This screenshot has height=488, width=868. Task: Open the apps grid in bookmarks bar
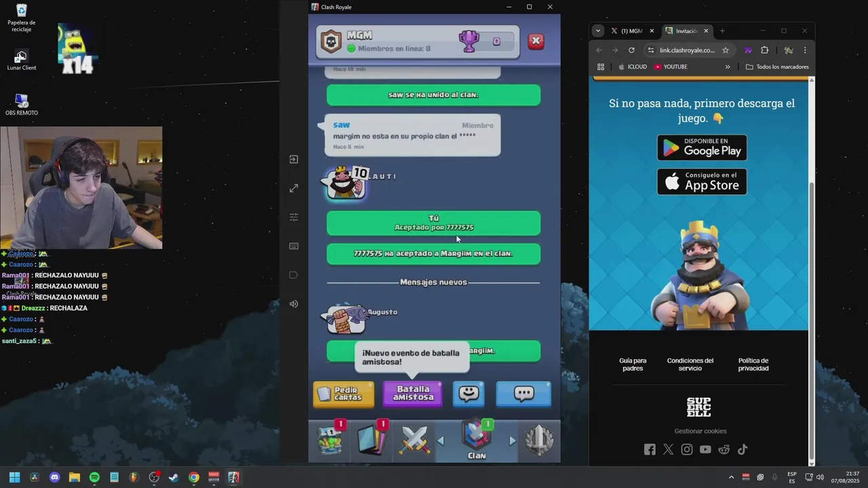pyautogui.click(x=600, y=67)
